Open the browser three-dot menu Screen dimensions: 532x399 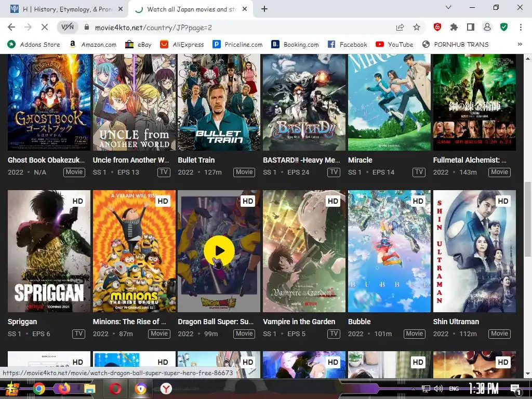pyautogui.click(x=521, y=27)
